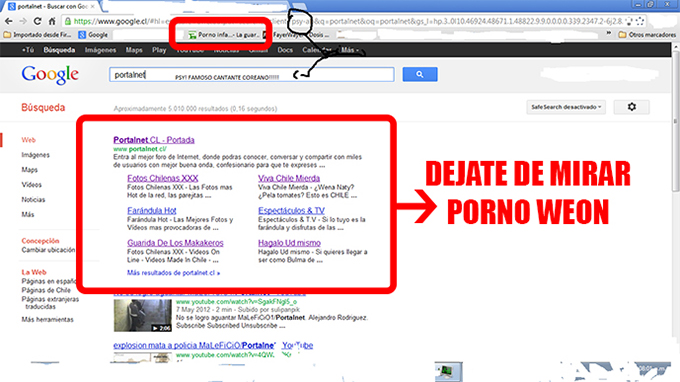Image resolution: width=680 pixels, height=382 pixels.
Task: Click into the portalnet search field
Action: point(252,75)
